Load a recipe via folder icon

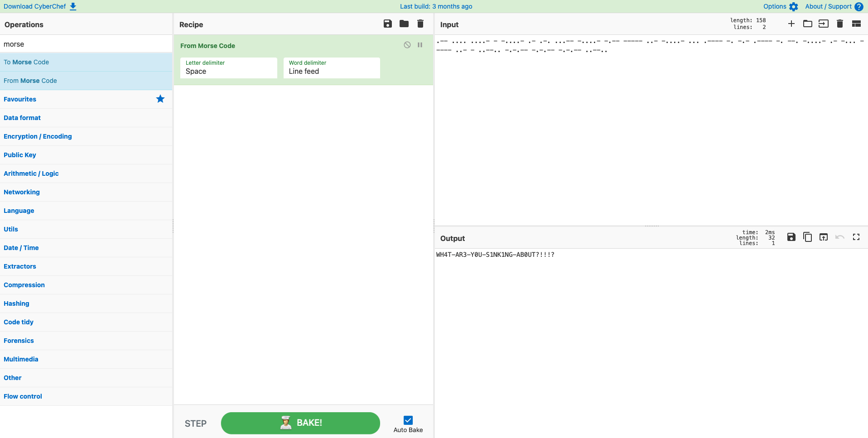(x=404, y=24)
